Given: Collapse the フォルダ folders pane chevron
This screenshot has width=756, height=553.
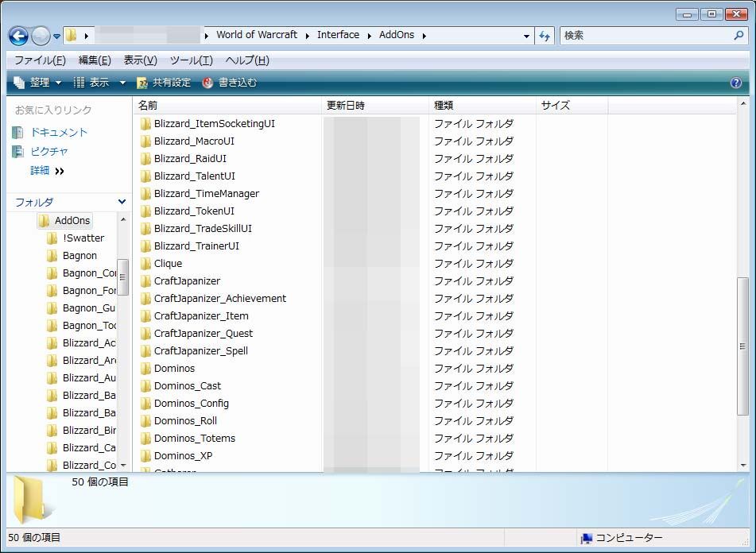Looking at the screenshot, I should (x=122, y=202).
